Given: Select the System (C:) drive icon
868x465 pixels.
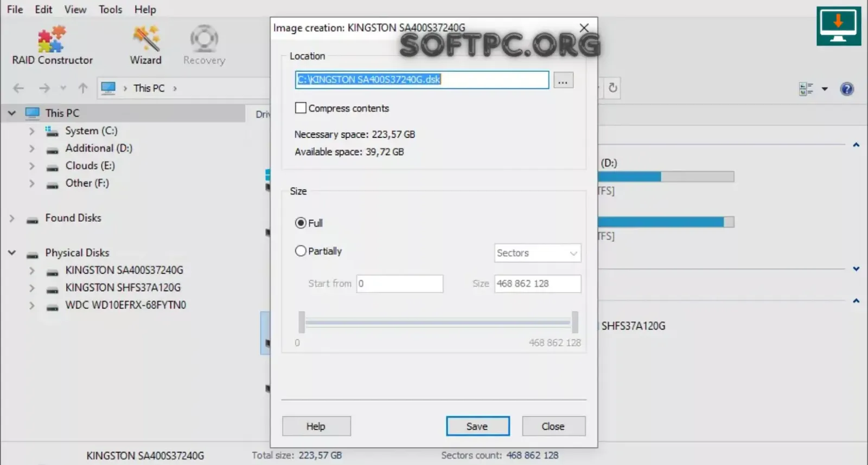Looking at the screenshot, I should [52, 131].
